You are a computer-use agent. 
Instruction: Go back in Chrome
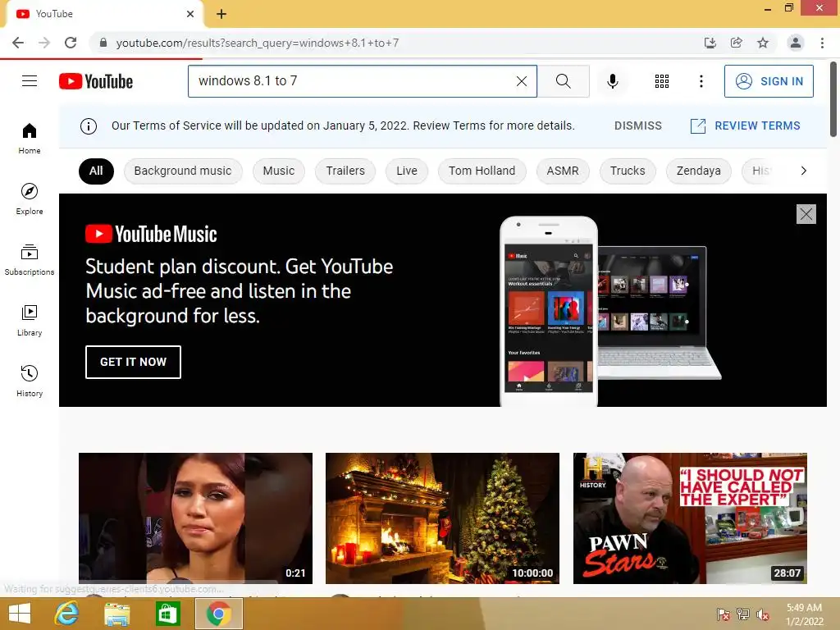(x=18, y=43)
